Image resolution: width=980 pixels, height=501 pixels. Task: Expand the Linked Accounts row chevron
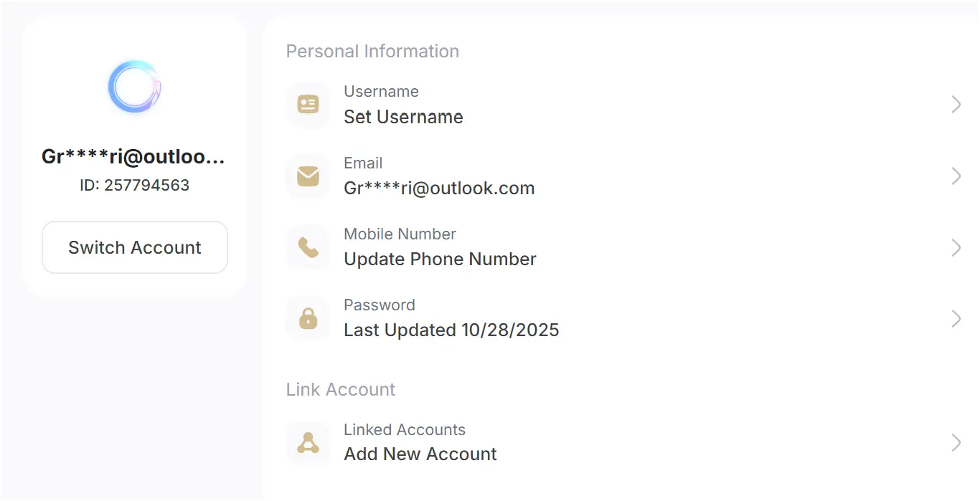point(956,443)
